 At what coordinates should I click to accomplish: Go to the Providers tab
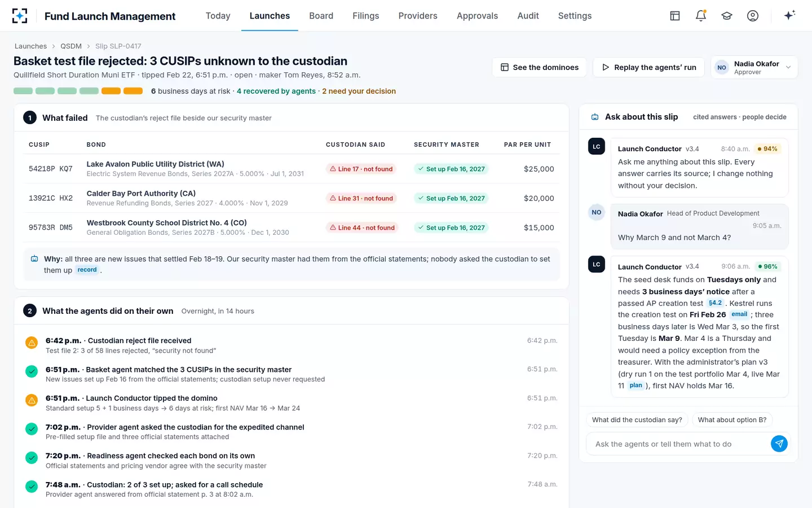coord(418,16)
